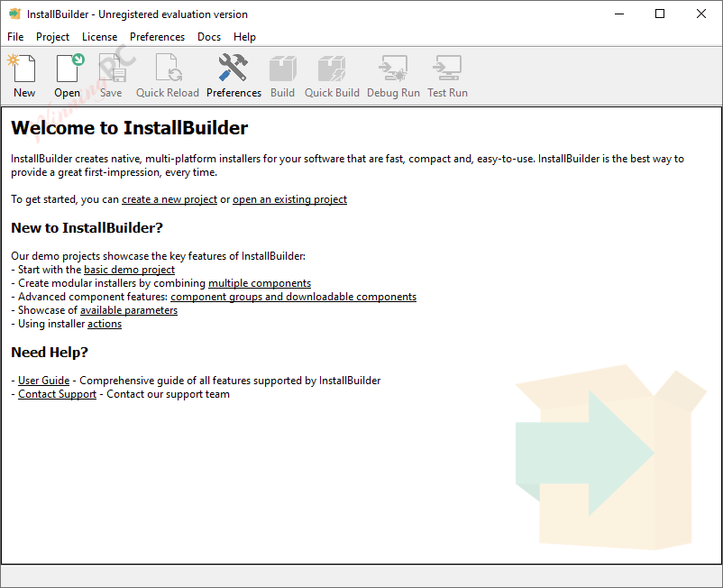723x588 pixels.
Task: Open a project via Open toolbar icon
Action: (68, 76)
